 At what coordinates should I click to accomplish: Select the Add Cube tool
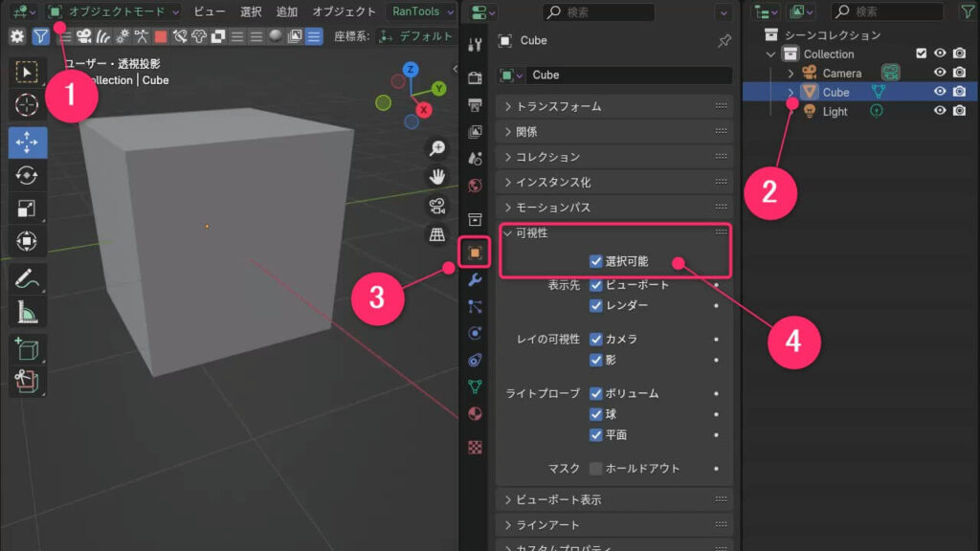27,349
